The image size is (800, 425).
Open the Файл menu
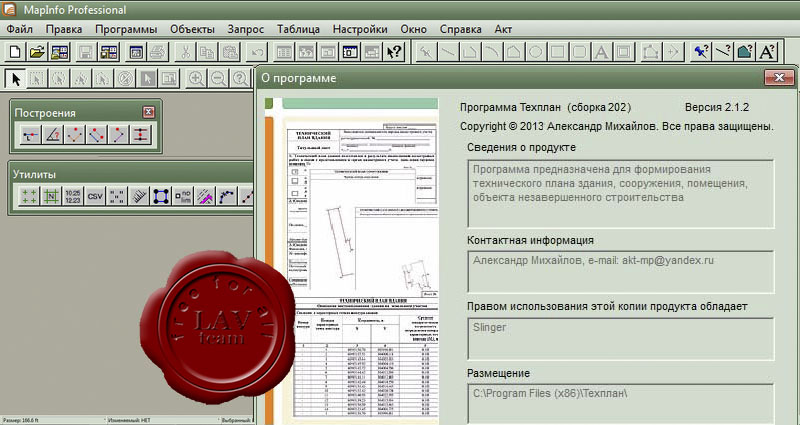click(20, 29)
